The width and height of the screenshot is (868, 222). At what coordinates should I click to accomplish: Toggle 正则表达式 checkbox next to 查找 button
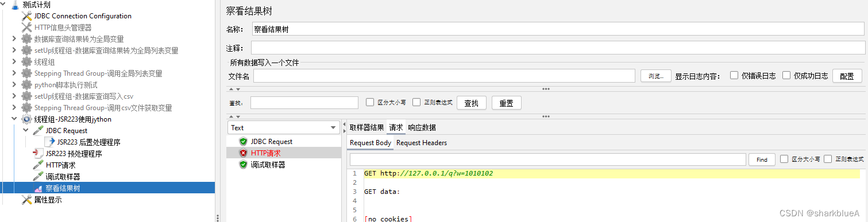[x=416, y=102]
